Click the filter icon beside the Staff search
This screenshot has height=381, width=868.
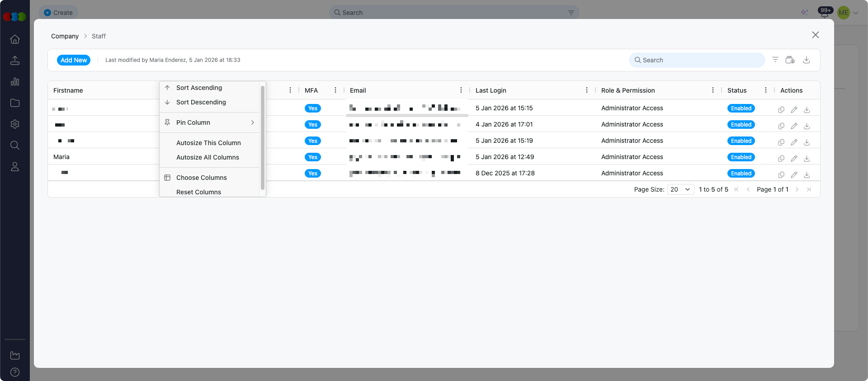(x=775, y=60)
